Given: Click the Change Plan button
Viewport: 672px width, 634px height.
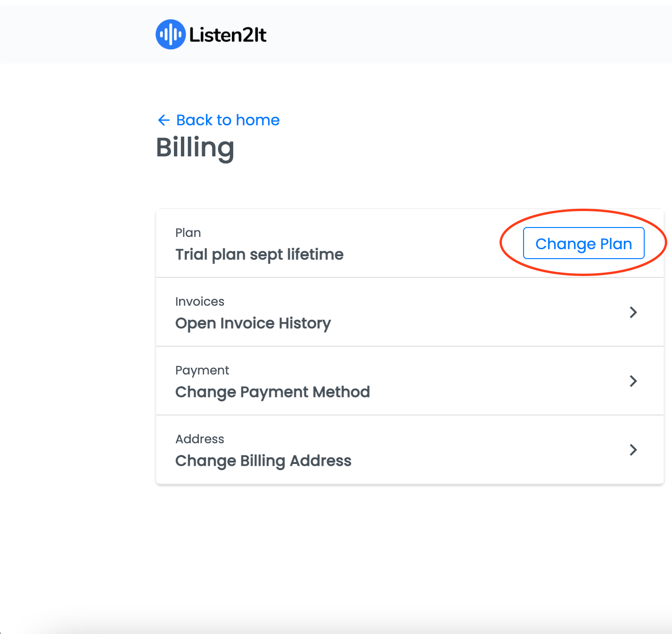Looking at the screenshot, I should [583, 243].
